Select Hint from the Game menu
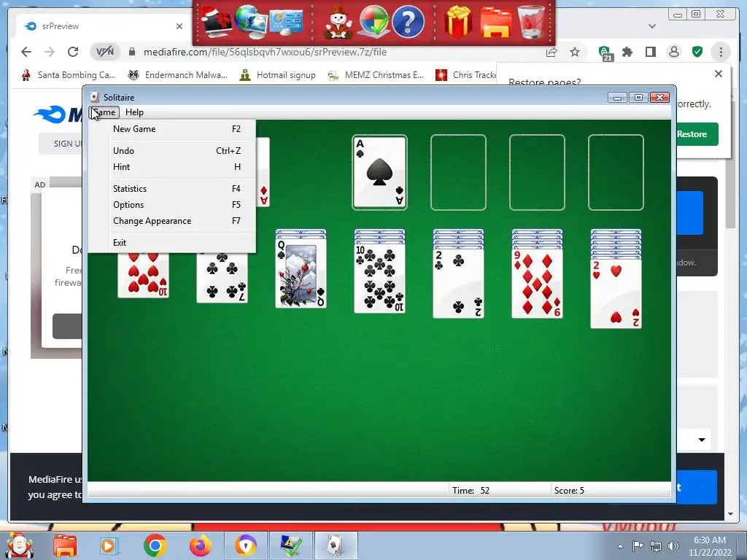The image size is (747, 560). coord(177,167)
